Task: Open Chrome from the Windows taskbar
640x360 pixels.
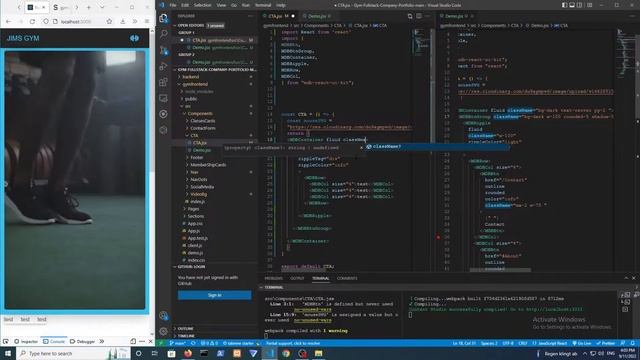Action: (286, 353)
